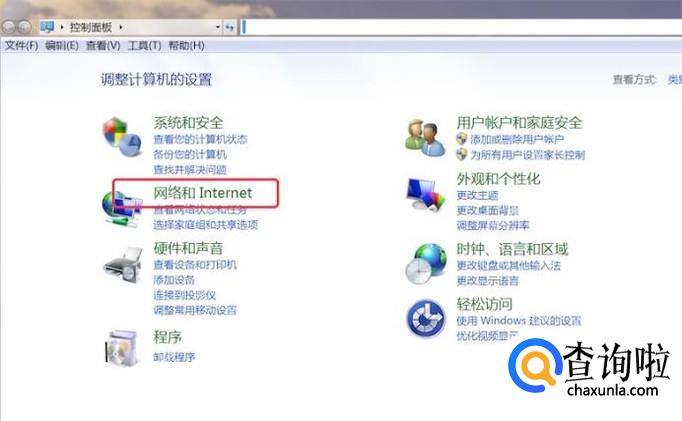Click the search input field at top
The height and width of the screenshot is (421, 682).
tap(461, 27)
